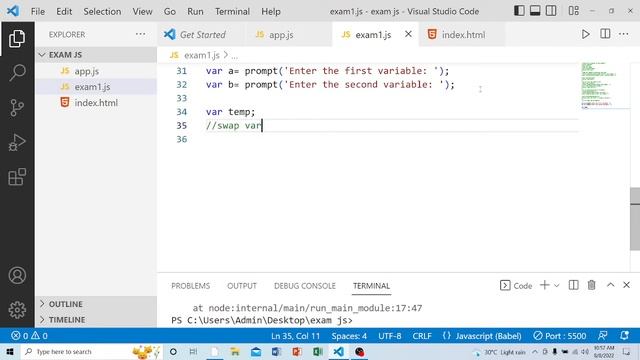Open notifications bell in status bar
The height and width of the screenshot is (360, 640).
pos(624,336)
